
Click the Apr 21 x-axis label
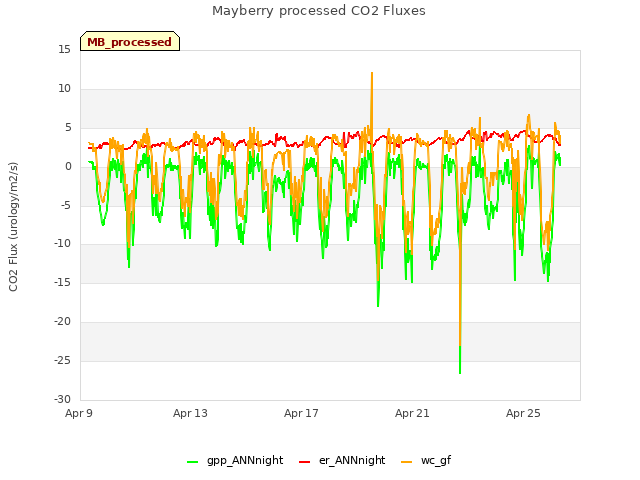tap(412, 413)
